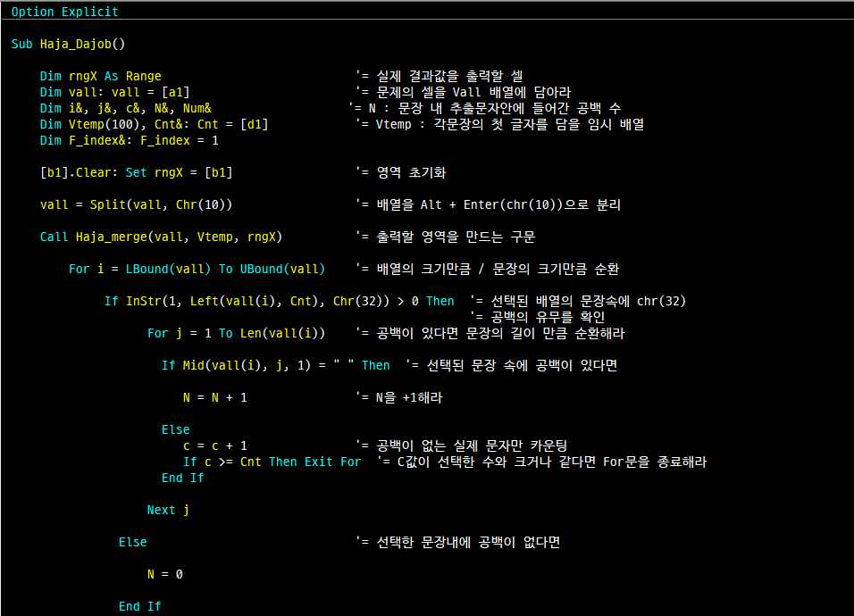Click the comment '출력할 영역을 만드는 구문'
The width and height of the screenshot is (854, 616).
pyautogui.click(x=456, y=237)
